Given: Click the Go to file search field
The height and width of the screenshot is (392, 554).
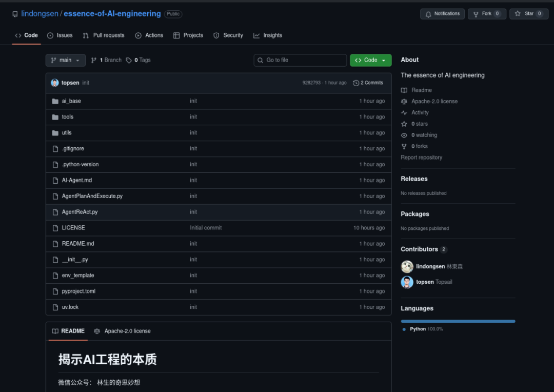Looking at the screenshot, I should (300, 60).
